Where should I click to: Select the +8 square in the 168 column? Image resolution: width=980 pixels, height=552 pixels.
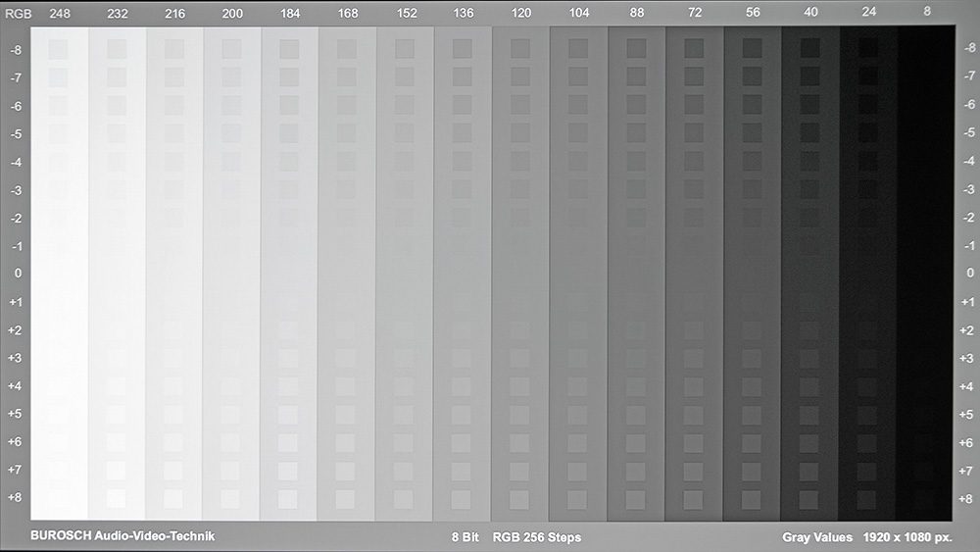(347, 498)
